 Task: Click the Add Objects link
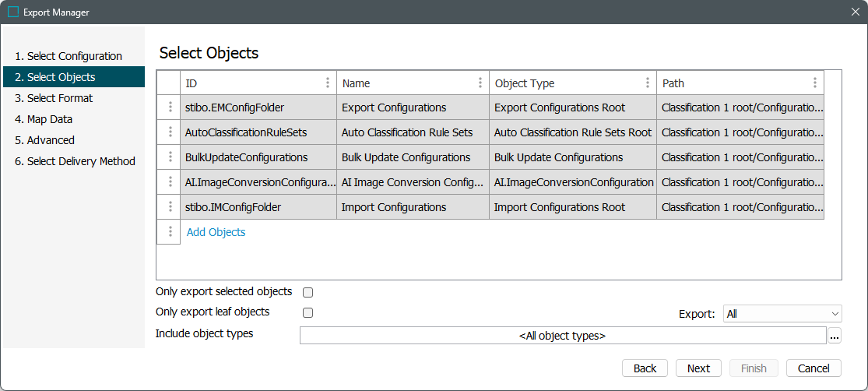[x=216, y=232]
